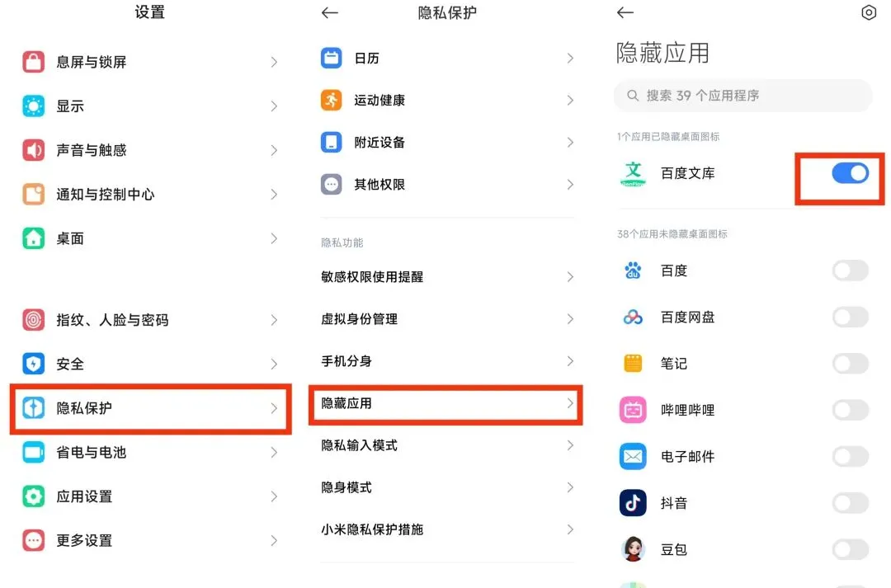The height and width of the screenshot is (588, 891).
Task: Turn off the 百度文库 hidden toggle
Action: coord(850,173)
